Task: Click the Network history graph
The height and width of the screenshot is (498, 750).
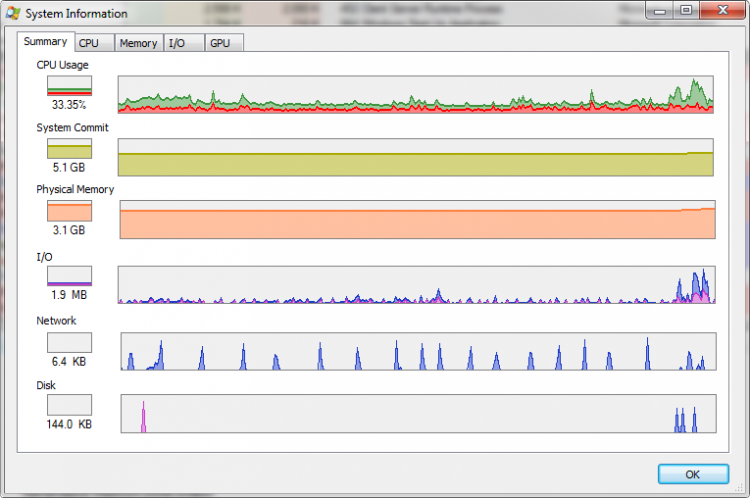Action: pos(419,351)
